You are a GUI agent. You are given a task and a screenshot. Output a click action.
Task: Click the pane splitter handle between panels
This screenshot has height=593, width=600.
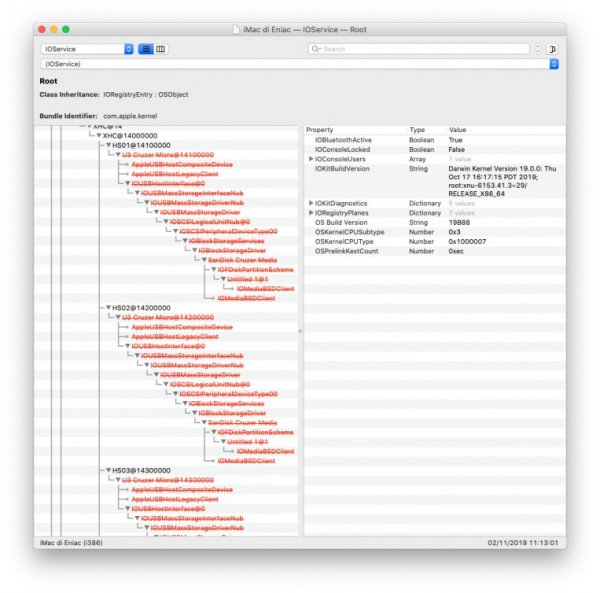click(x=300, y=331)
